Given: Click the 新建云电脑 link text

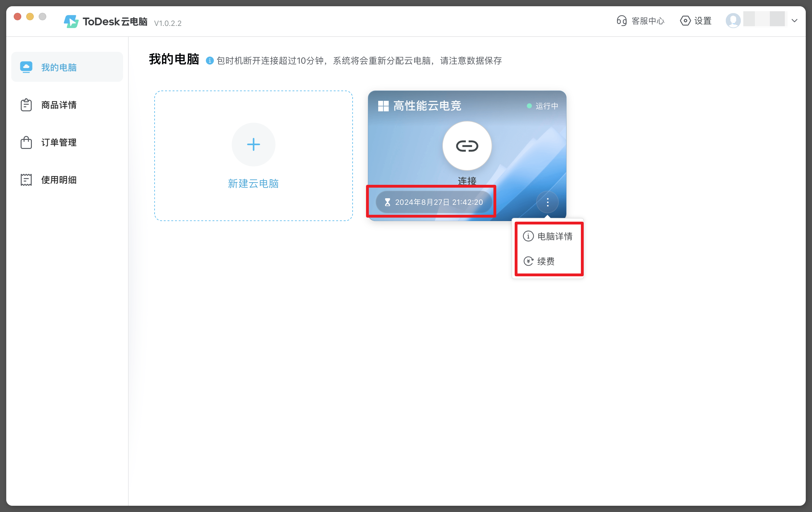Looking at the screenshot, I should 253,183.
